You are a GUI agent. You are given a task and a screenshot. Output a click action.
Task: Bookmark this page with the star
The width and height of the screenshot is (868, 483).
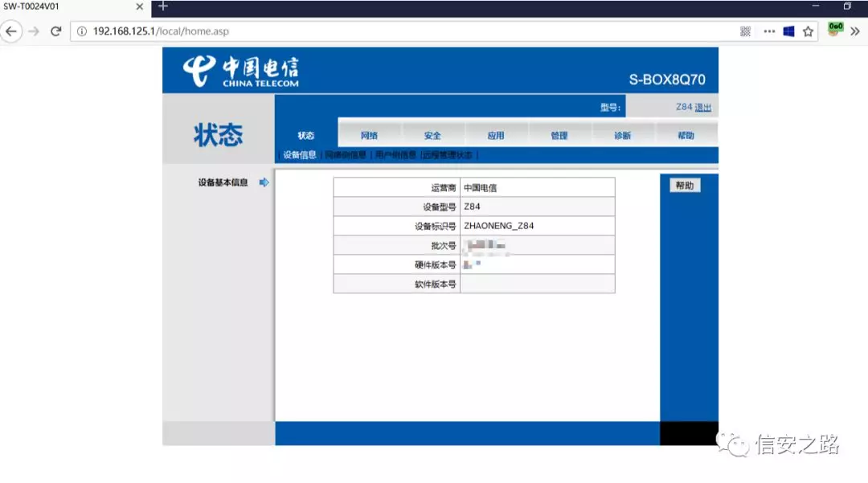pos(809,31)
